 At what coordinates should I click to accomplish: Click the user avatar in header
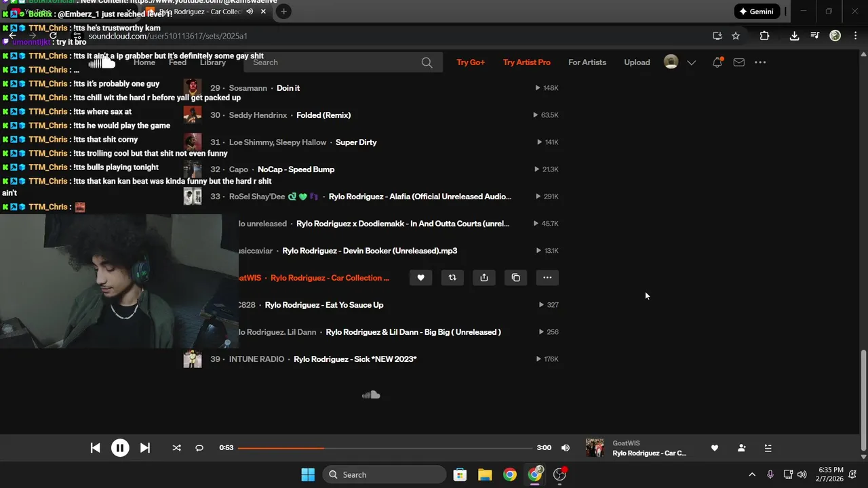pos(671,62)
